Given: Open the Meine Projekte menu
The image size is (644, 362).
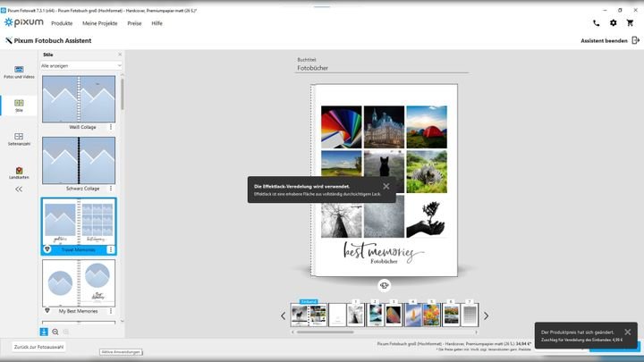Looking at the screenshot, I should coord(100,23).
